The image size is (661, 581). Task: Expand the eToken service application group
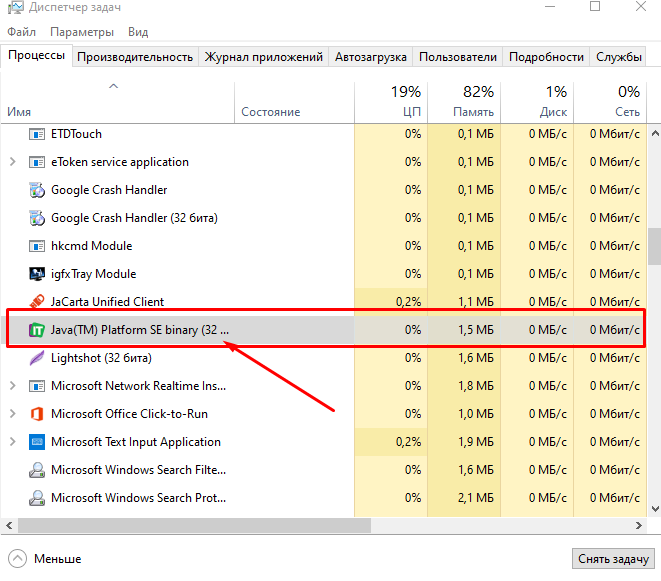[12, 162]
